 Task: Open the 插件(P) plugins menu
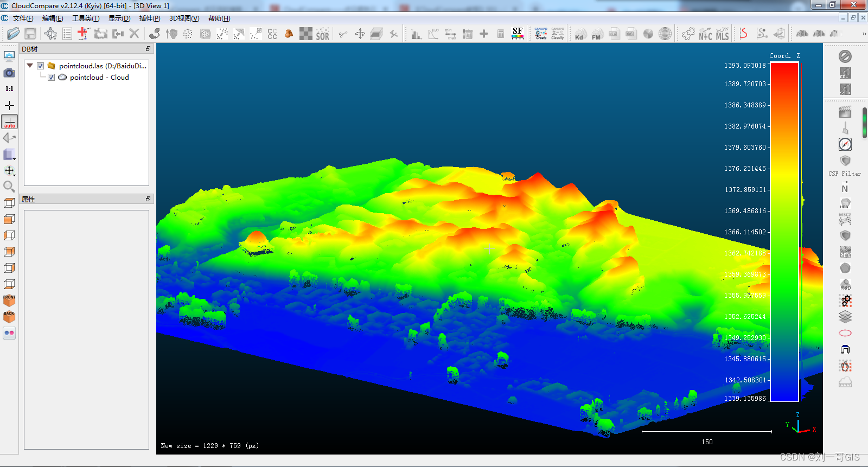pyautogui.click(x=150, y=18)
